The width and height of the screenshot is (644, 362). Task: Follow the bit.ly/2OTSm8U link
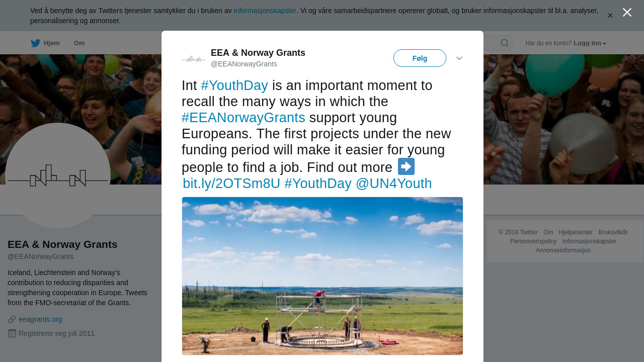pyautogui.click(x=231, y=184)
